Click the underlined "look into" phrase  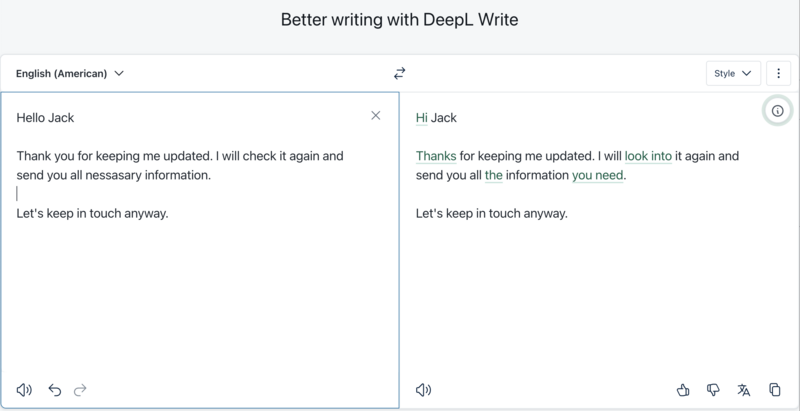pyautogui.click(x=647, y=156)
